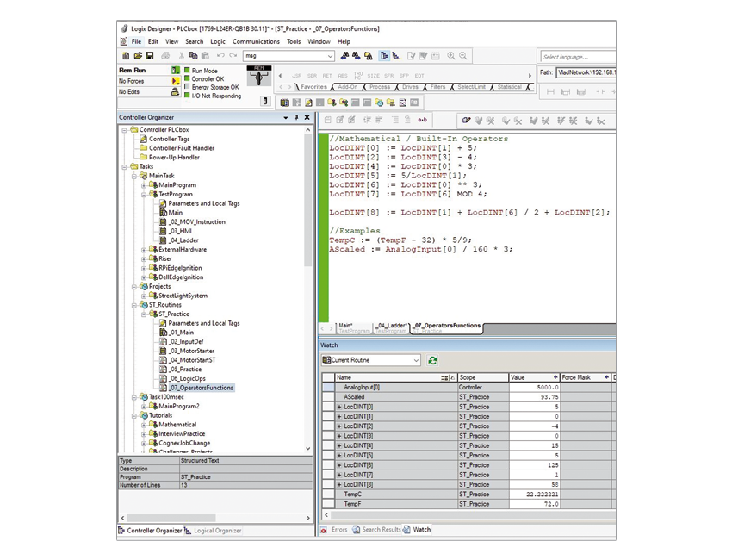Toggle the Logical Organizer toolbar icon
This screenshot has height=560, width=732.
tap(396, 56)
